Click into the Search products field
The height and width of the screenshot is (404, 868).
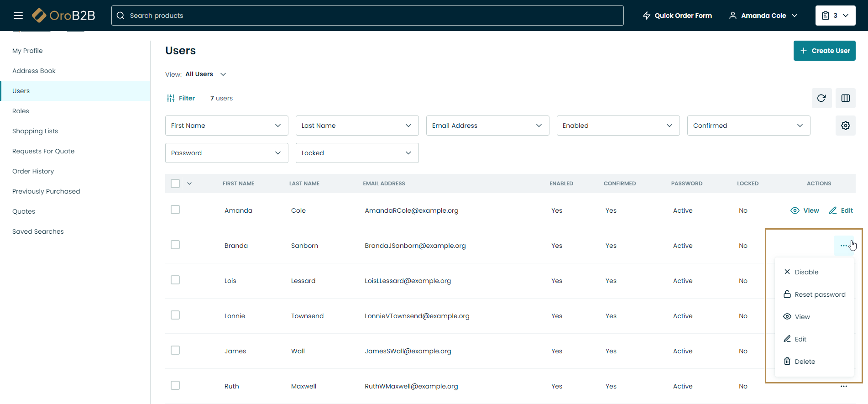click(x=367, y=16)
